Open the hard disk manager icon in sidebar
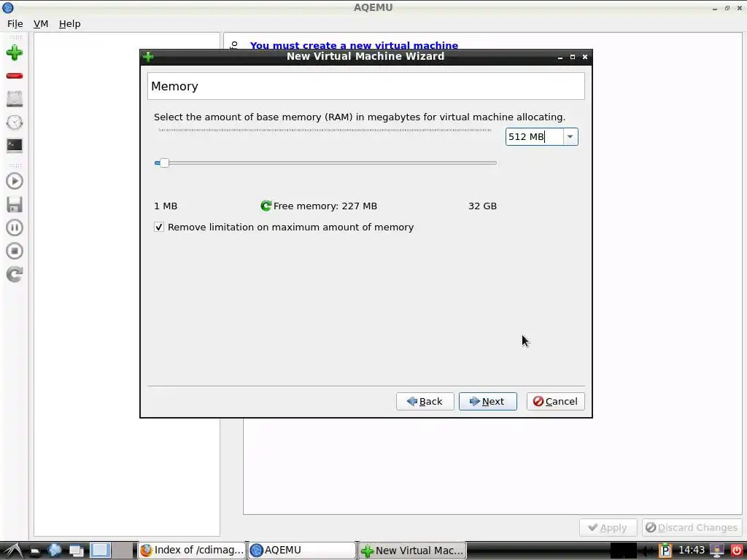 pyautogui.click(x=15, y=99)
